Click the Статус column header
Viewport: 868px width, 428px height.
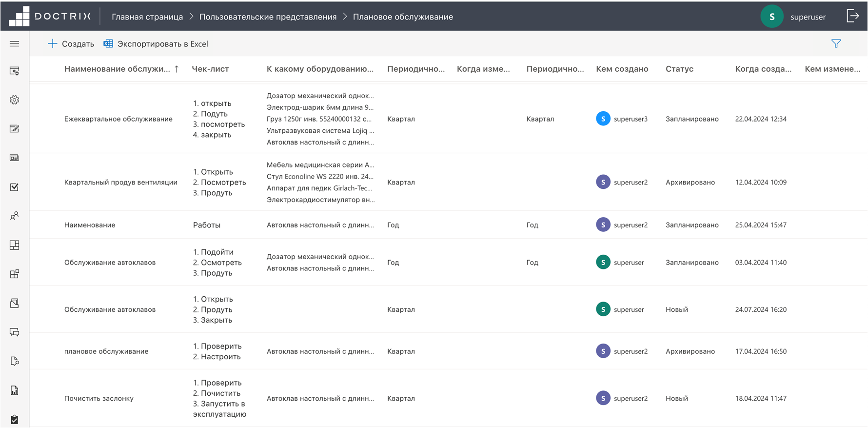tap(679, 69)
